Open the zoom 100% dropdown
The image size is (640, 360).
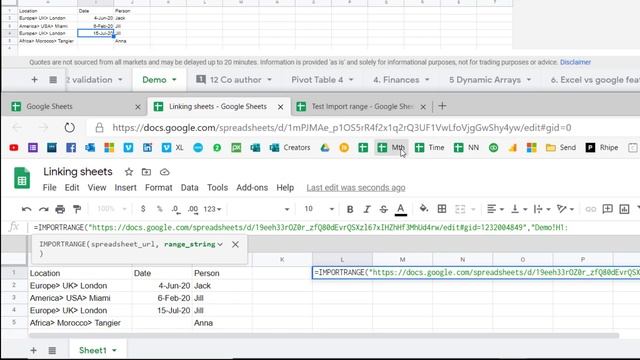[112, 209]
